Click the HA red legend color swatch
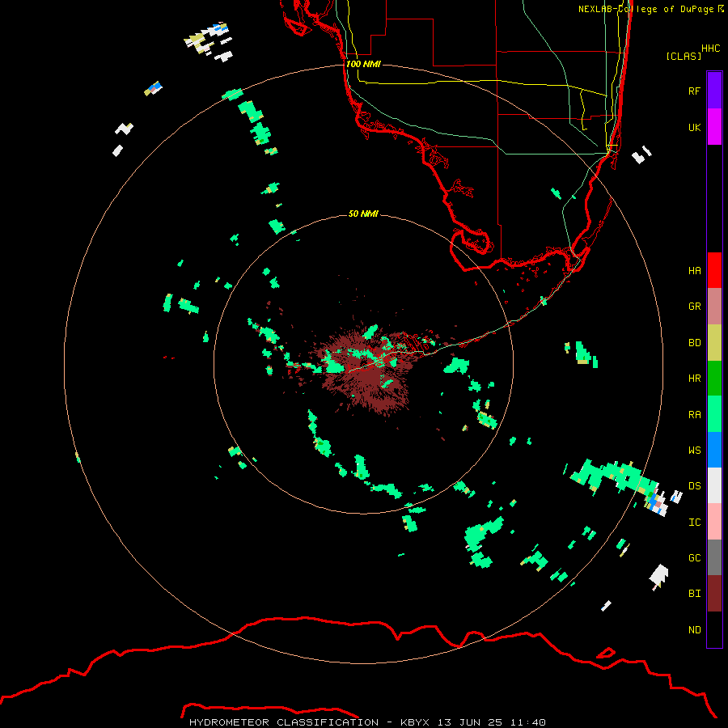 click(714, 270)
